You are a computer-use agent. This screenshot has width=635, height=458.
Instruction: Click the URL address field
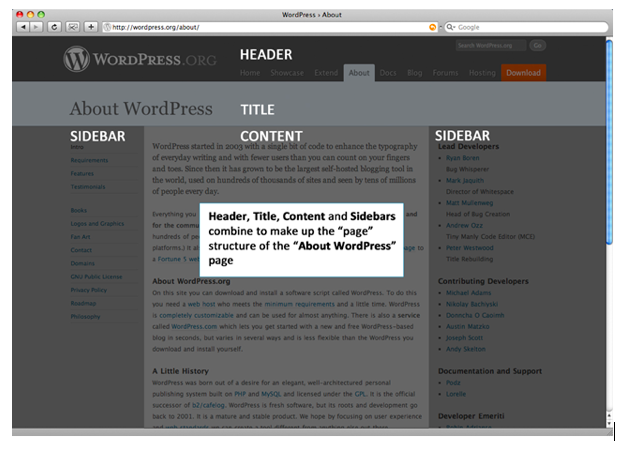(x=270, y=27)
